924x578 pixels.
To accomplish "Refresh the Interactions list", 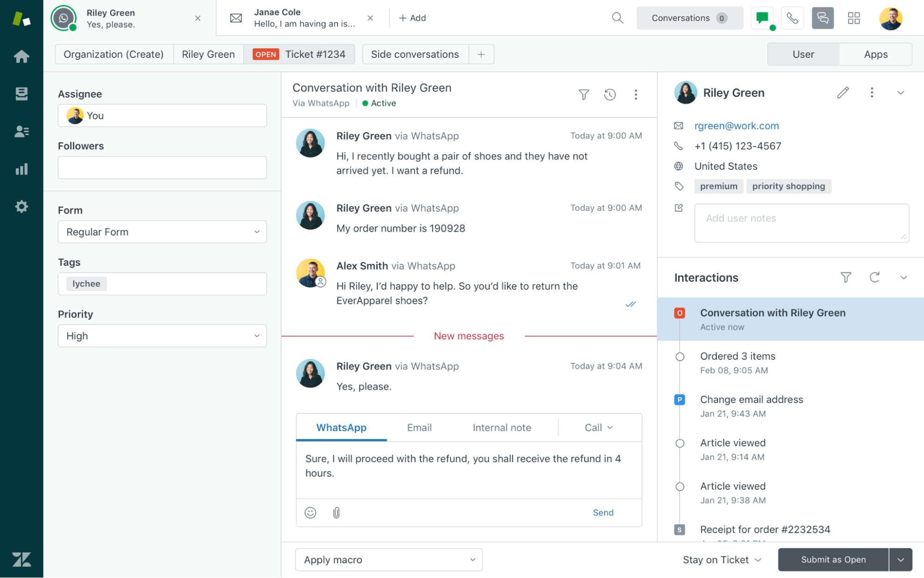I will point(875,277).
